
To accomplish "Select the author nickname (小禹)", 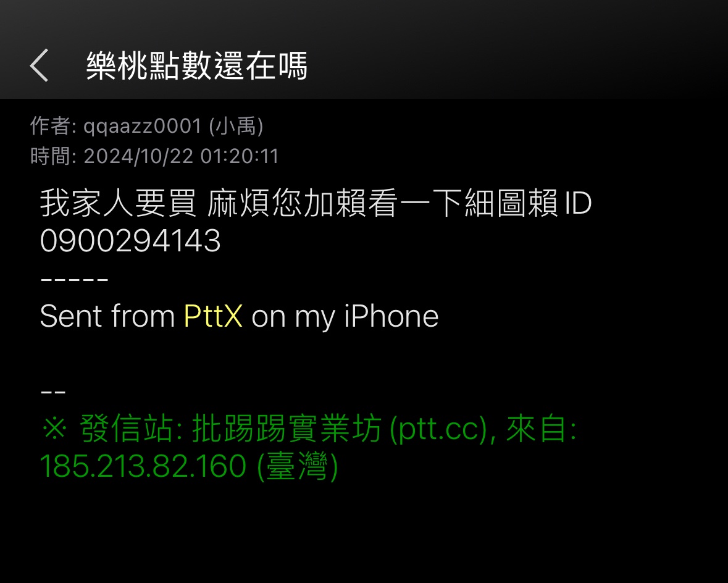I will [x=236, y=127].
